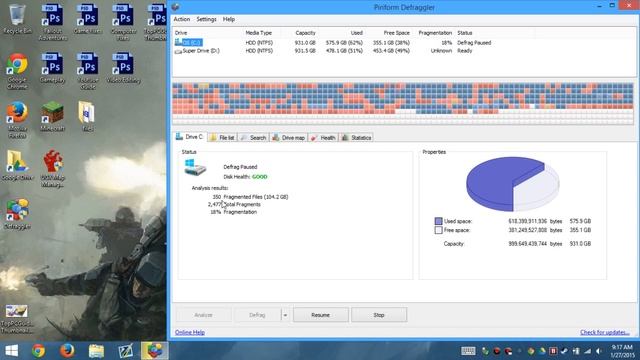640x360 pixels.
Task: Click the volume speaker tray icon
Action: (599, 351)
